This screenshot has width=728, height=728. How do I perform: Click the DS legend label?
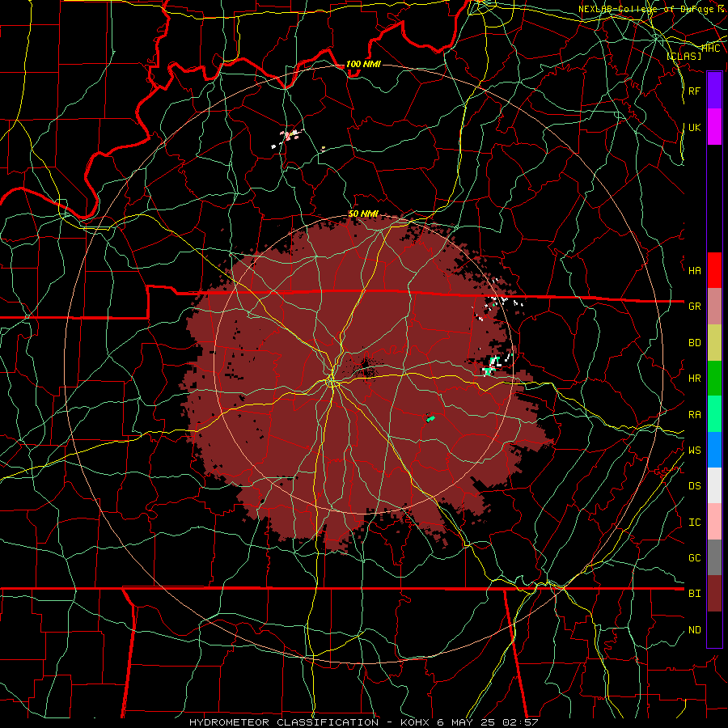pyautogui.click(x=694, y=486)
